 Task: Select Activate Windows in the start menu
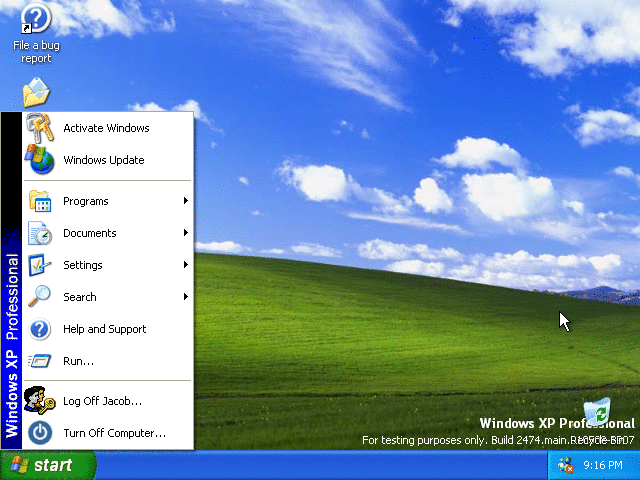[108, 128]
